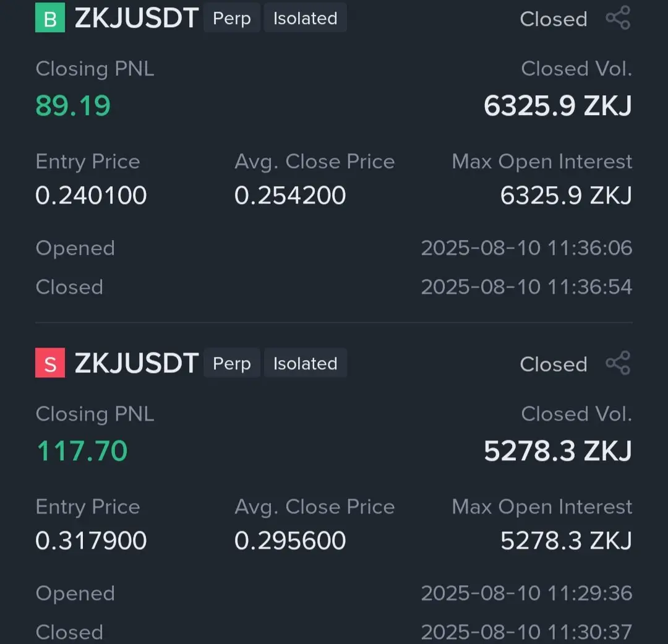The width and height of the screenshot is (668, 644).
Task: Tap the Closed status on the buy position
Action: point(554,19)
